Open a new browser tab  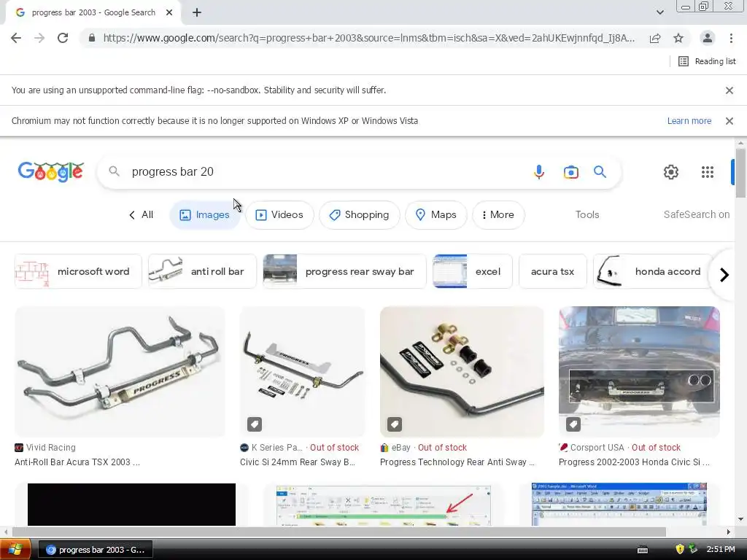click(x=197, y=12)
